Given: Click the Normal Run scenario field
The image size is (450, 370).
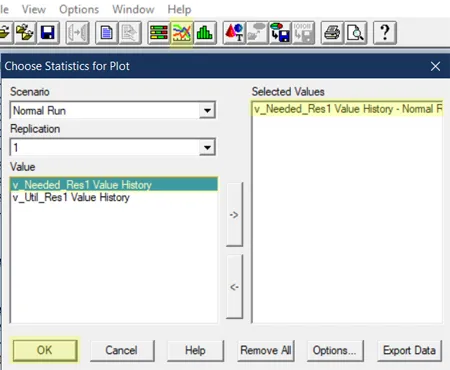Looking at the screenshot, I should pyautogui.click(x=113, y=110).
